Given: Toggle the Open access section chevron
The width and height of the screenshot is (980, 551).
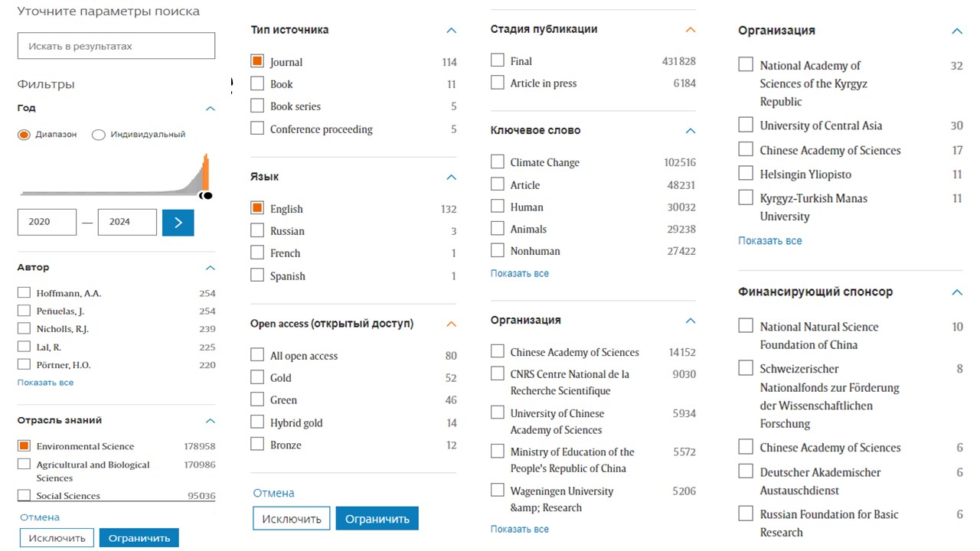Looking at the screenshot, I should point(451,324).
